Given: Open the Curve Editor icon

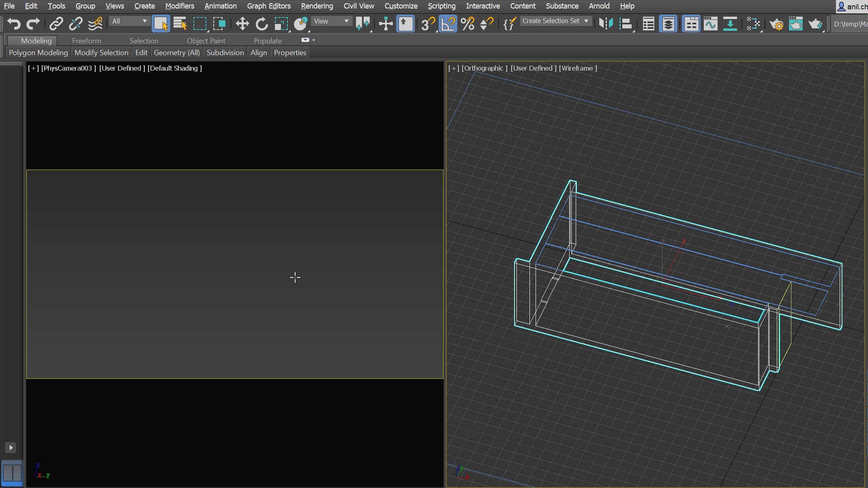Looking at the screenshot, I should point(711,24).
